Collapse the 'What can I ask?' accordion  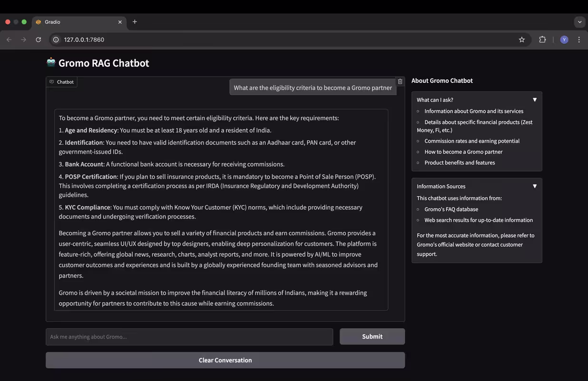[477, 100]
